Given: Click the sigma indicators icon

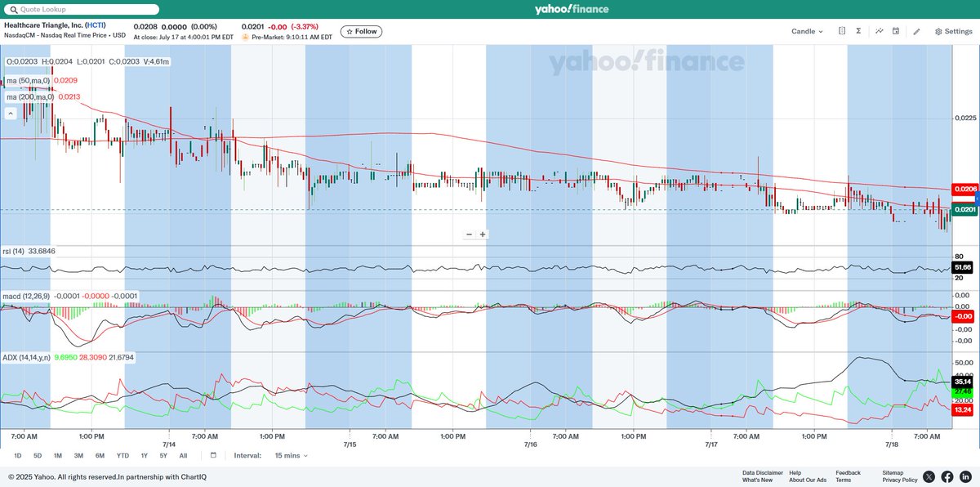Looking at the screenshot, I should click(858, 31).
